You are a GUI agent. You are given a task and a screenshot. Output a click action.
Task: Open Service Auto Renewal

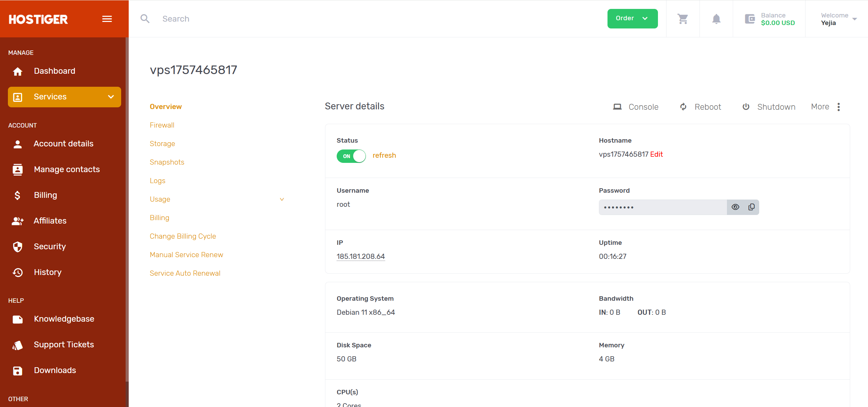pyautogui.click(x=185, y=273)
